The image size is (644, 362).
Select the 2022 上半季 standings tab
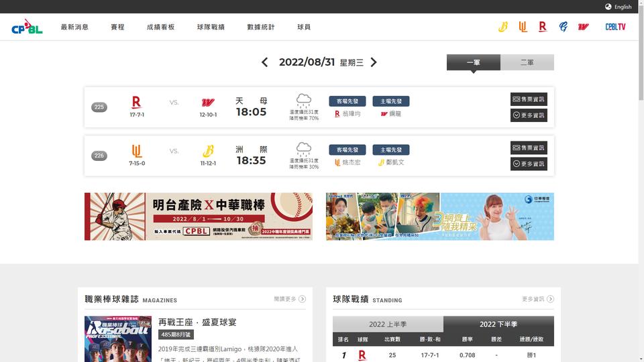point(388,324)
